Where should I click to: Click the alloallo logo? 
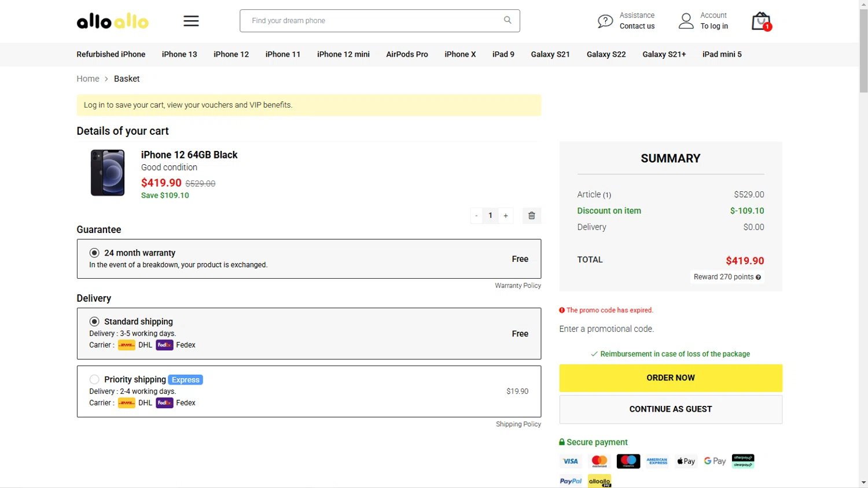coord(112,21)
